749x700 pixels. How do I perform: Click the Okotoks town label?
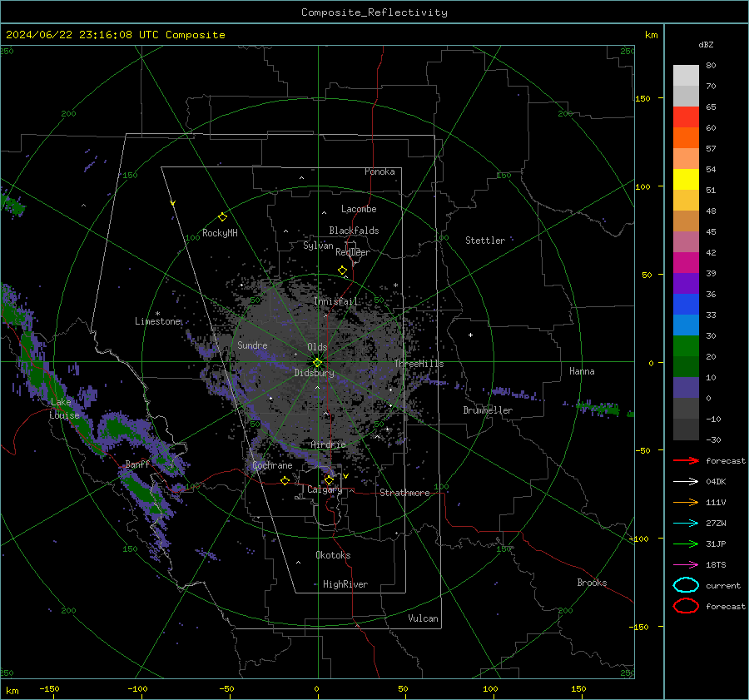(333, 555)
